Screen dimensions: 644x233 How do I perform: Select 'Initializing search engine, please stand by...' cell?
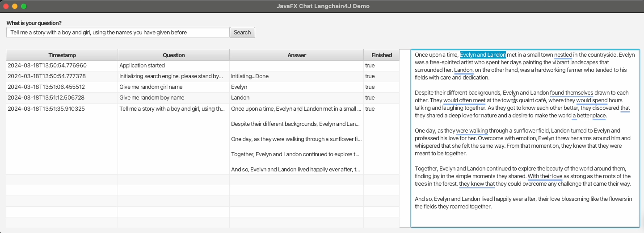[x=174, y=76]
